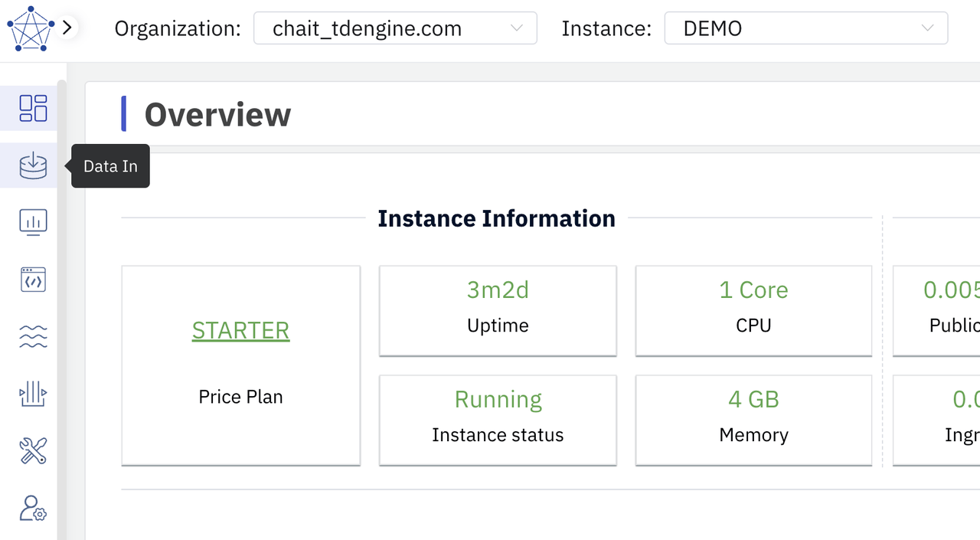980x540 pixels.
Task: Click the vertical bars with arrows icon
Action: pos(33,394)
